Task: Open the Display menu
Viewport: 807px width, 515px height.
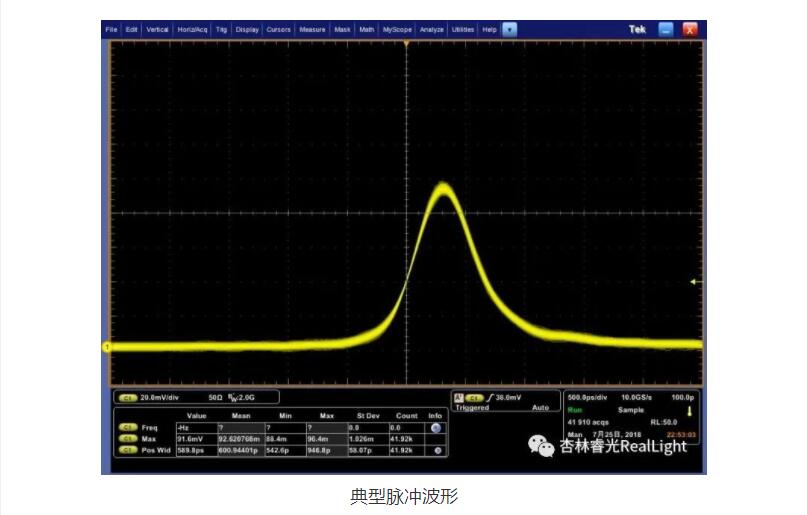Action: 247,30
